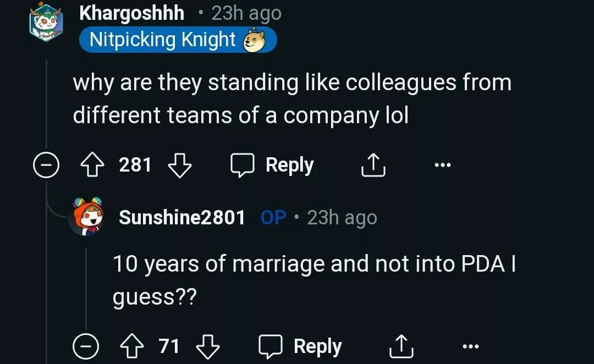Open more options on Khargoshhh's comment
This screenshot has height=364, width=594.
442,165
